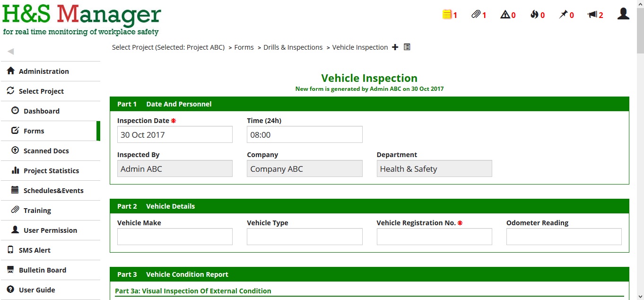Screen dimensions: 644x300
Task: Open the user profile icon
Action: coord(623,14)
